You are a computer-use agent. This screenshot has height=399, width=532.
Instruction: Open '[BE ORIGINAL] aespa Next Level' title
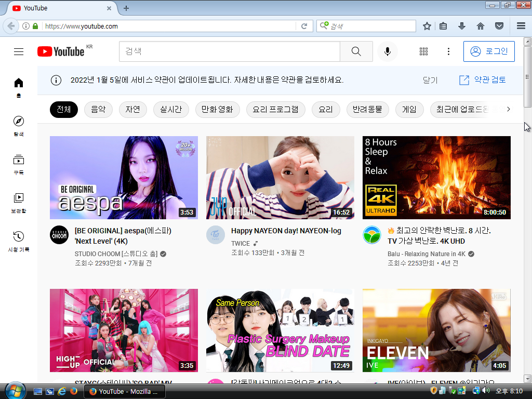(x=123, y=236)
